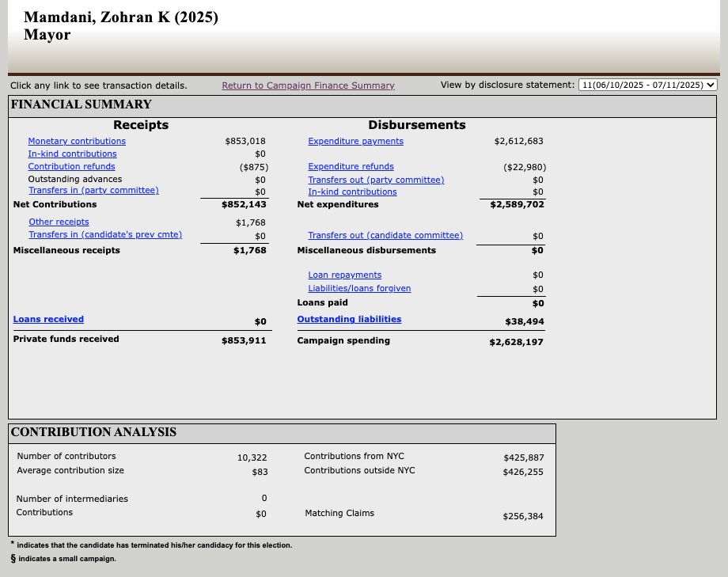Click the Receipts column heading
Viewport: 728px width, 577px height.
click(141, 125)
